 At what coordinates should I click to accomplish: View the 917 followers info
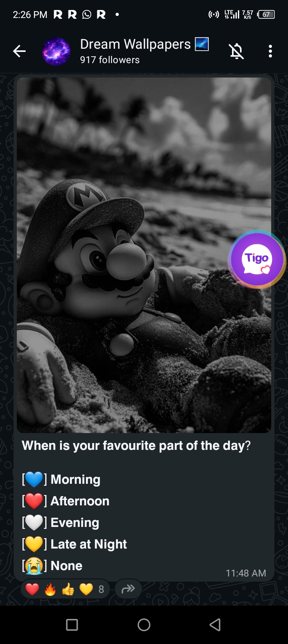coord(110,60)
